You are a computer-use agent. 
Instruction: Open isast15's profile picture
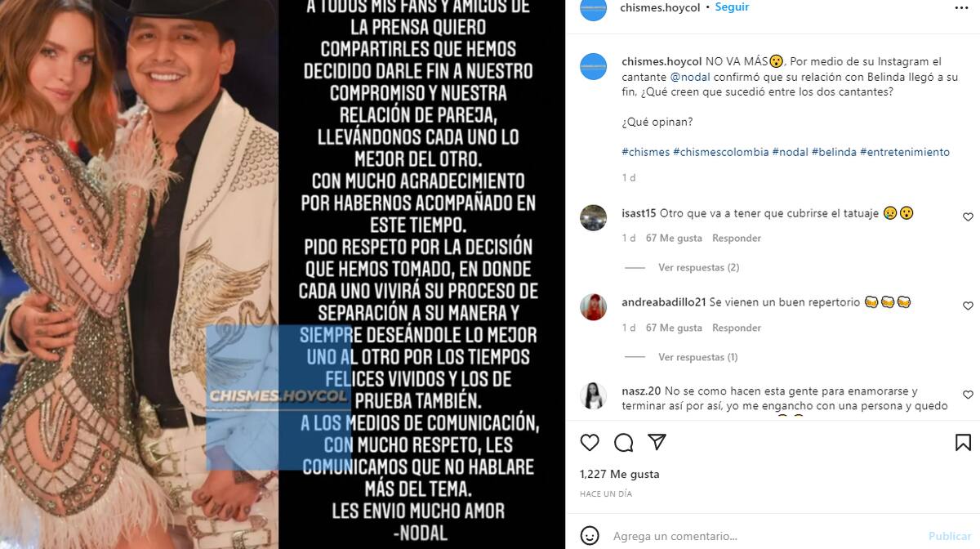pos(593,218)
